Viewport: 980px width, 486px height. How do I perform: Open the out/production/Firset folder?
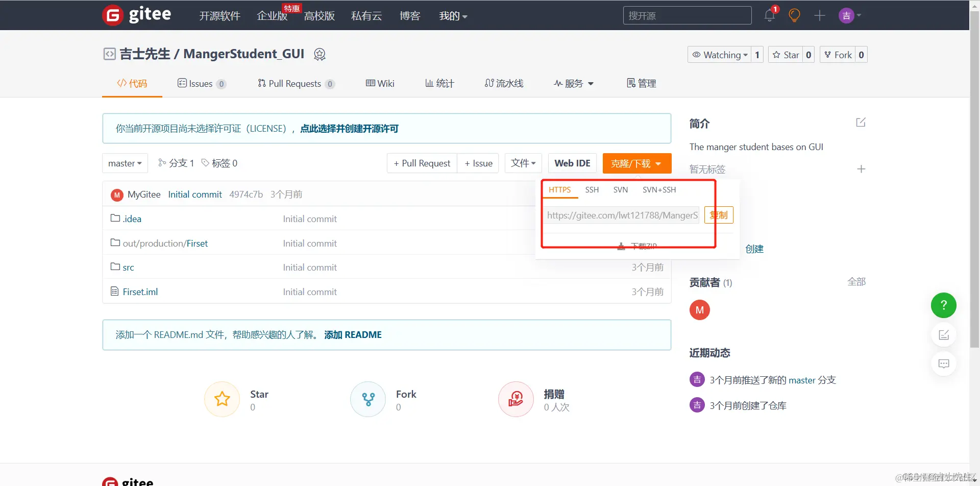pos(165,244)
